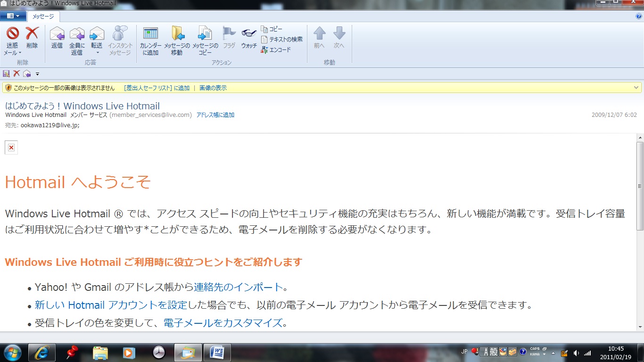Expand the yellow info bar chevron

[x=636, y=88]
